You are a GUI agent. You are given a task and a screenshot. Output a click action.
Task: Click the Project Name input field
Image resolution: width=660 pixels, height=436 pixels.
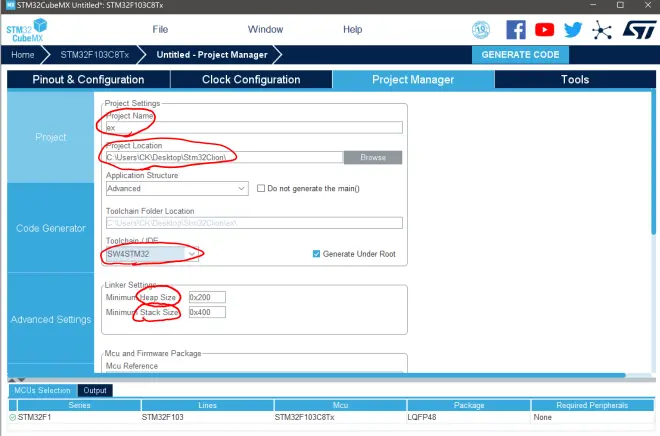(254, 128)
